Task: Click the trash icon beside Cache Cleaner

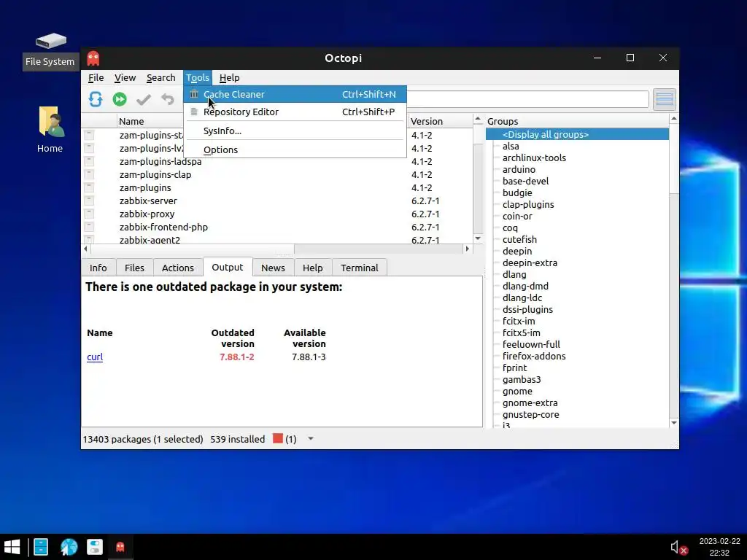Action: pos(194,94)
